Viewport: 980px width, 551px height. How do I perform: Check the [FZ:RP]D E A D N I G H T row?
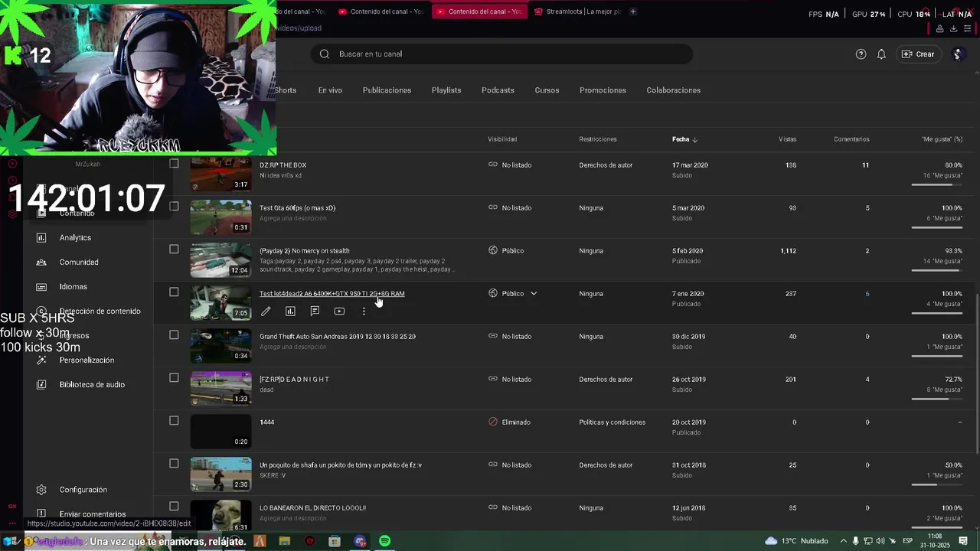coord(174,378)
